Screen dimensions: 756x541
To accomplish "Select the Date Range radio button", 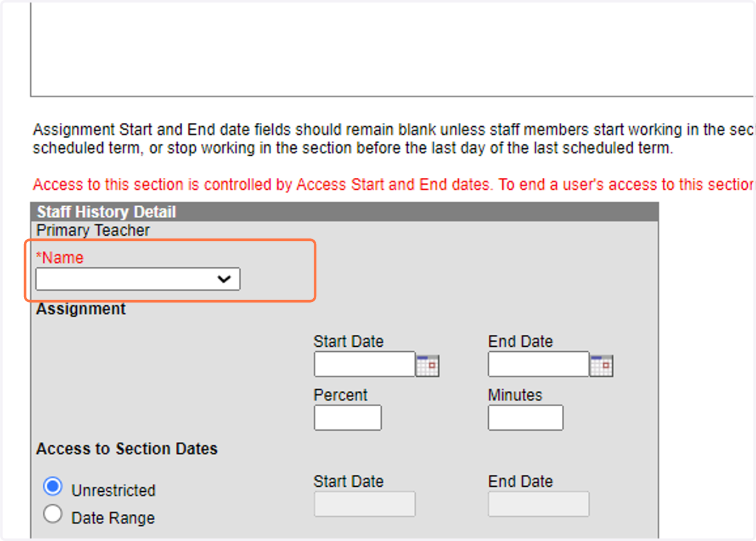I will click(x=53, y=515).
